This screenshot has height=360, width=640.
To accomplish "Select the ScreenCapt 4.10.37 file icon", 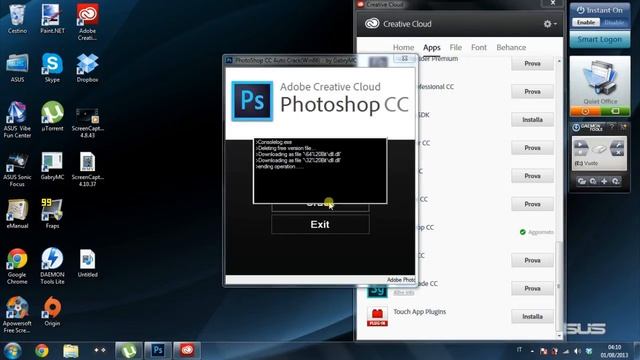I will (x=87, y=169).
